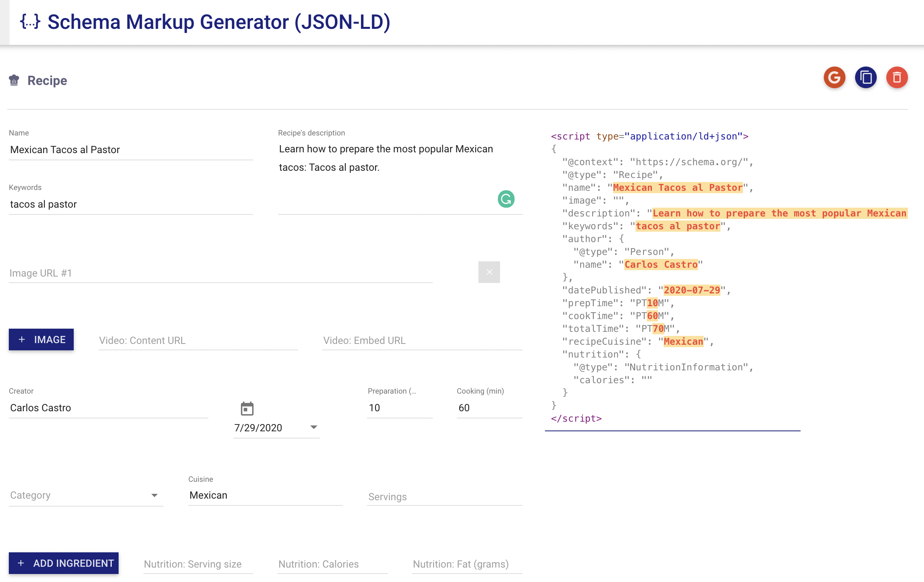Screen dimensions: 924x582
Task: Click the "NutritionInformation" type line
Action: pos(664,367)
